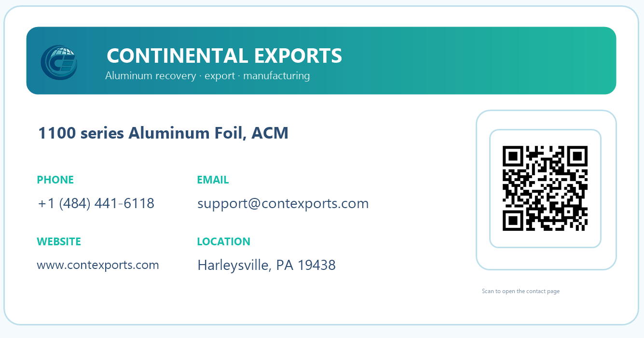The image size is (644, 338).
Task: Click "Scan to open the contact page" caption
Action: pyautogui.click(x=521, y=291)
